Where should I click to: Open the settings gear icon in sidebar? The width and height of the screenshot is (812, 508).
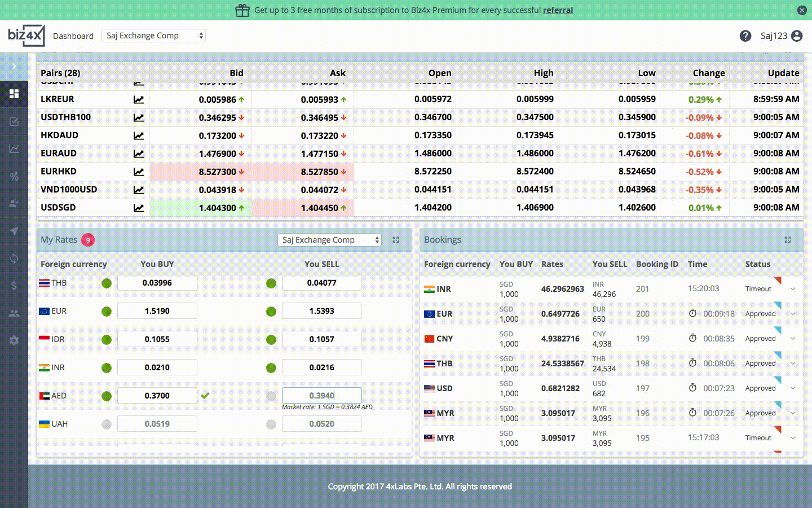[14, 340]
